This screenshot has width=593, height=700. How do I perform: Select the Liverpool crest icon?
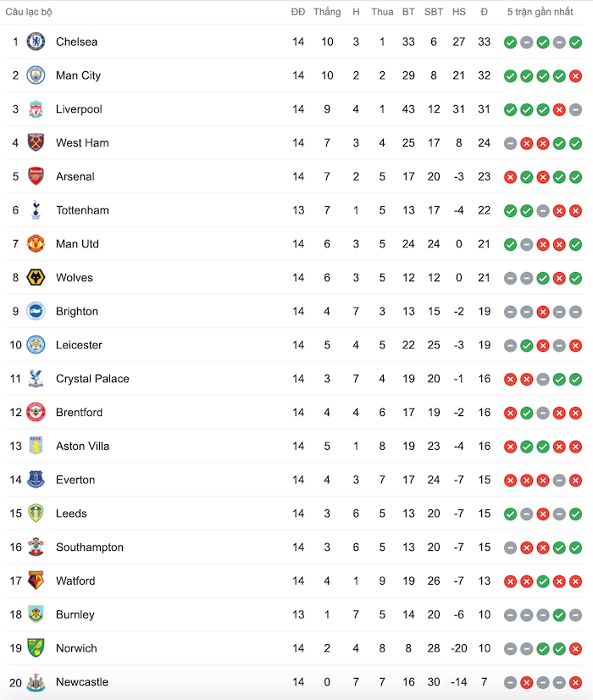[x=36, y=109]
